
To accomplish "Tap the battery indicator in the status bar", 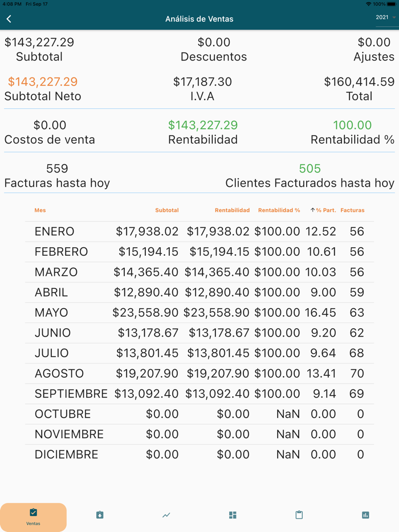I will click(x=390, y=3).
